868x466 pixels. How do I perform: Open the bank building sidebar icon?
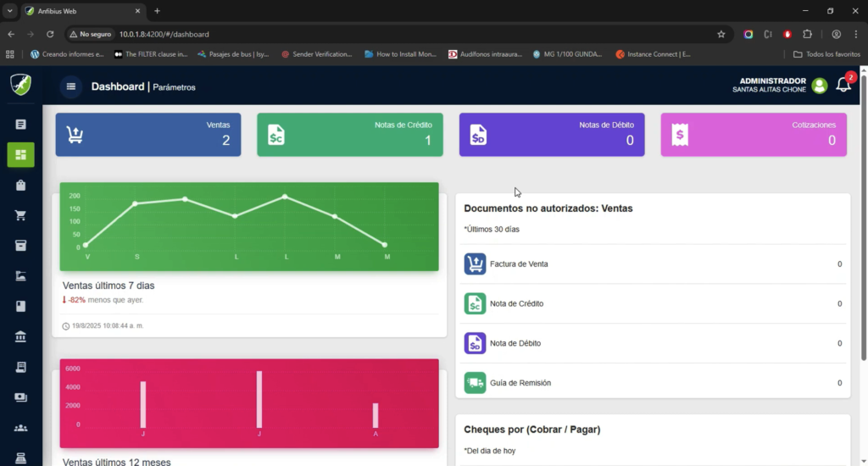pos(20,336)
